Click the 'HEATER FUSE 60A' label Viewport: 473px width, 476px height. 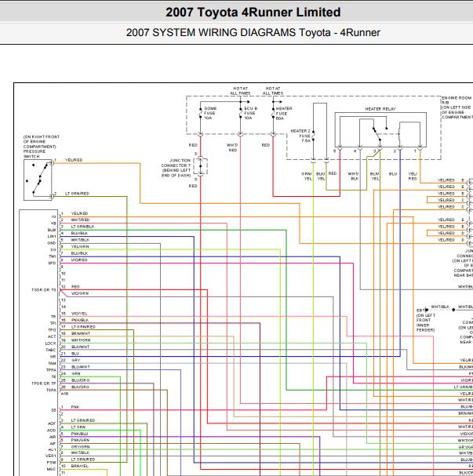284,113
